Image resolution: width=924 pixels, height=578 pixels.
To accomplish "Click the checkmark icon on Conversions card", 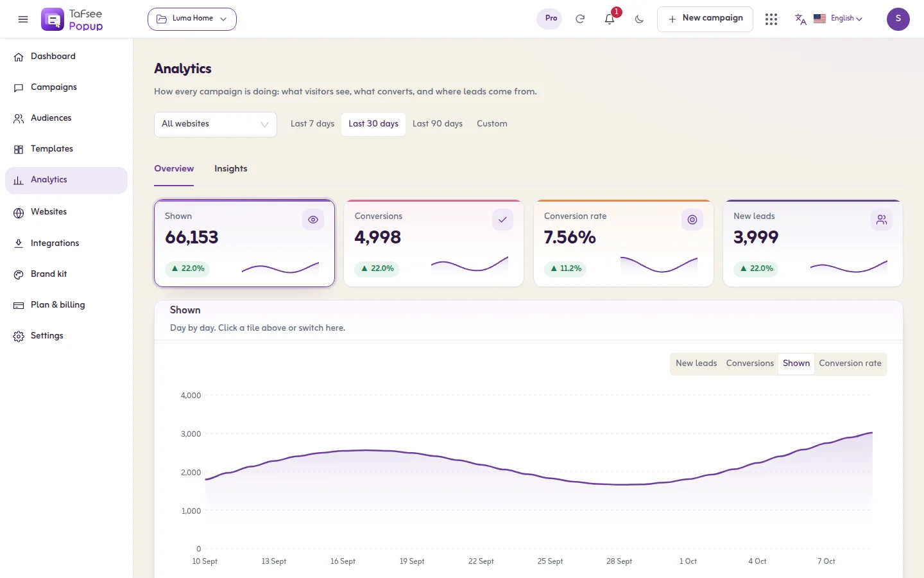I will (502, 220).
